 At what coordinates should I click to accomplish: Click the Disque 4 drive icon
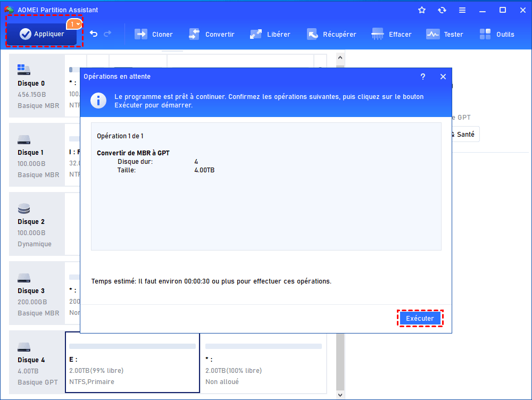pos(24,347)
